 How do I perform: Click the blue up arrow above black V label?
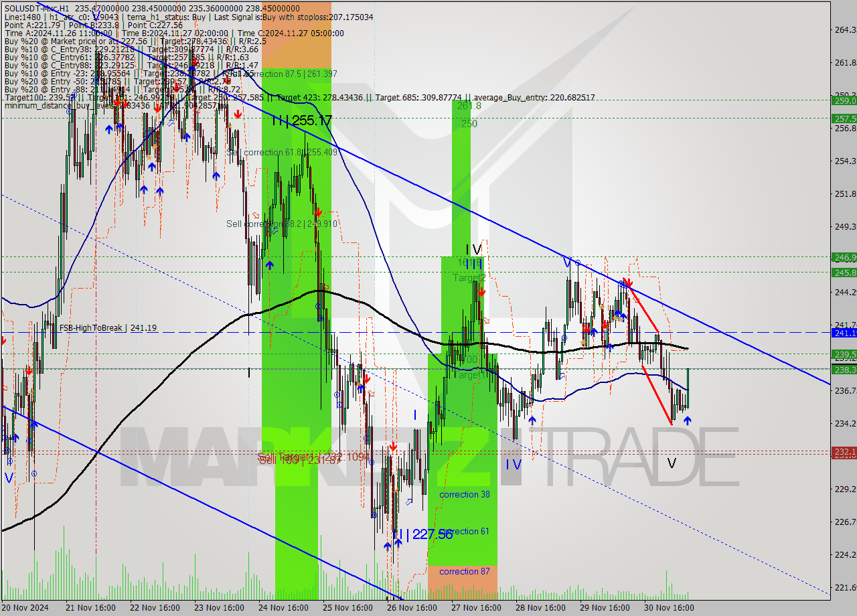pos(687,421)
